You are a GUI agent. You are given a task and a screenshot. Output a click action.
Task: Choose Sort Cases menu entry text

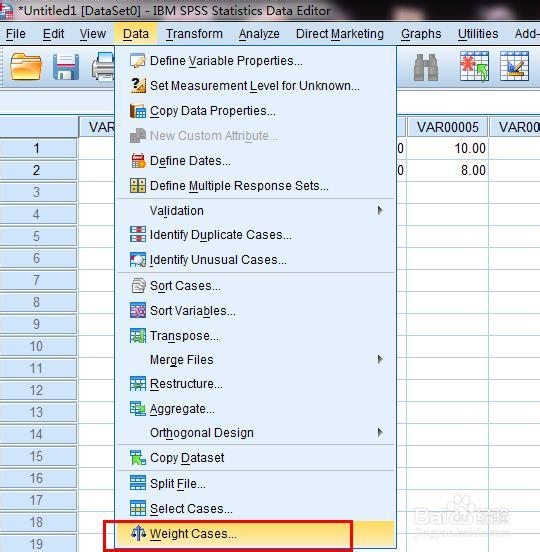[185, 286]
